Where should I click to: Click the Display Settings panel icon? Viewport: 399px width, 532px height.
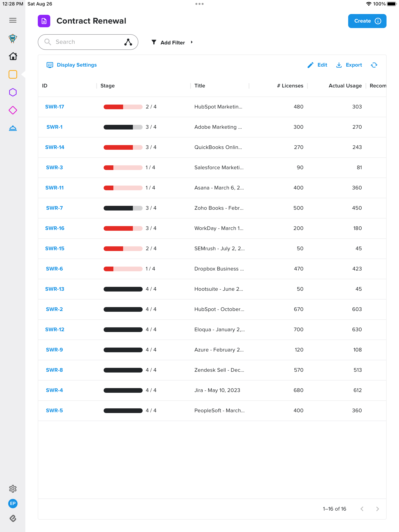click(x=50, y=65)
